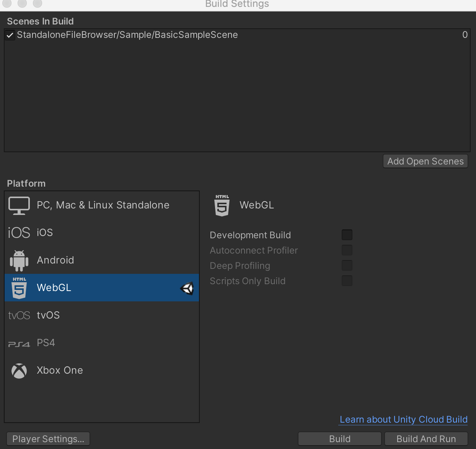The height and width of the screenshot is (449, 476).
Task: Click the iOS platform icon
Action: 19,233
